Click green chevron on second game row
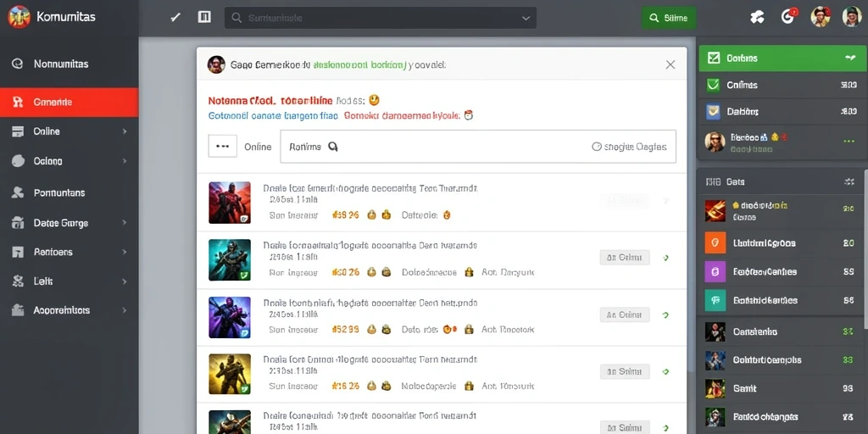868x434 pixels. (x=665, y=258)
